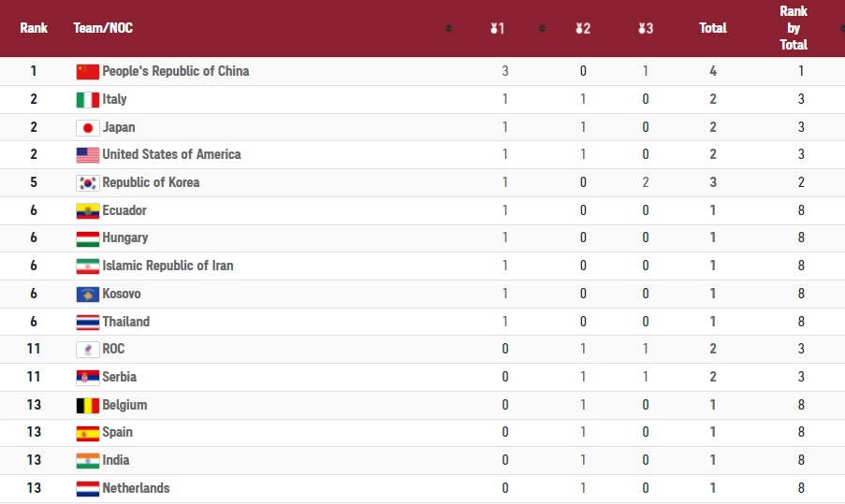Select the Netherlands team name

tap(136, 488)
